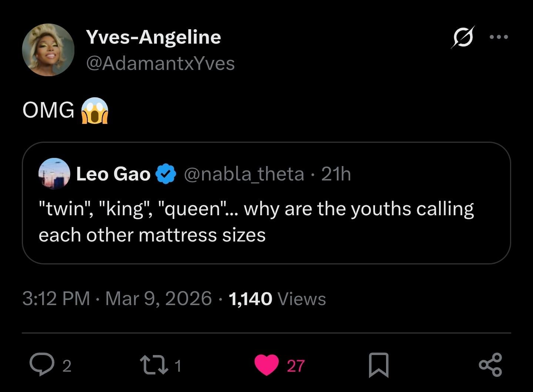Open the three-dot more options menu

[499, 37]
